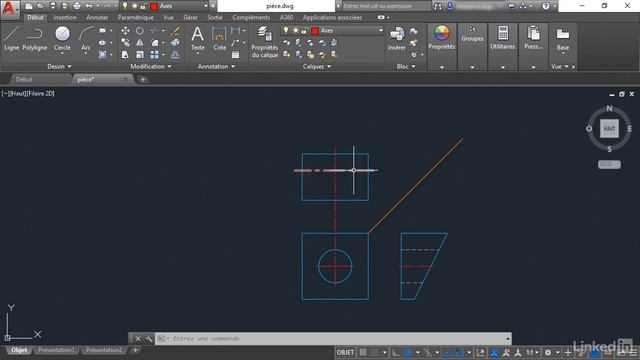The height and width of the screenshot is (360, 640).
Task: Open the Cercle options dropdown arrow
Action: click(x=62, y=54)
